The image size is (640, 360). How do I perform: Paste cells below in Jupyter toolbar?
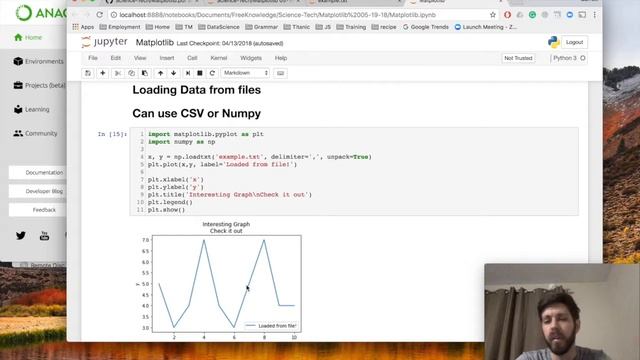[x=145, y=73]
